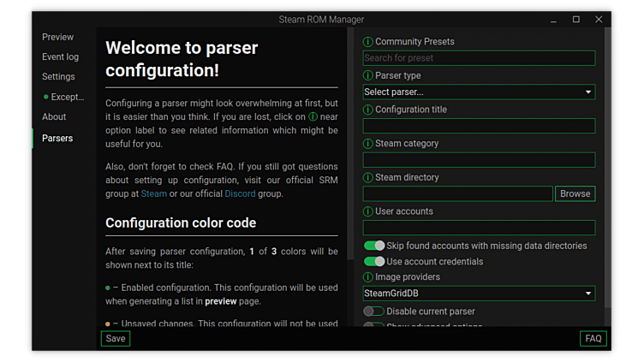Open the Select parser... dropdown
The image size is (644, 362).
click(x=479, y=92)
